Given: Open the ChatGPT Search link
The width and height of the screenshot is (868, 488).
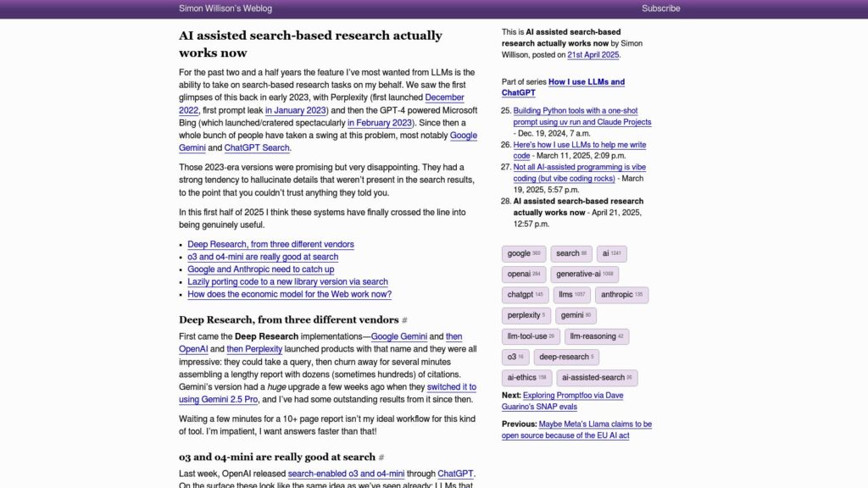Looking at the screenshot, I should point(257,147).
